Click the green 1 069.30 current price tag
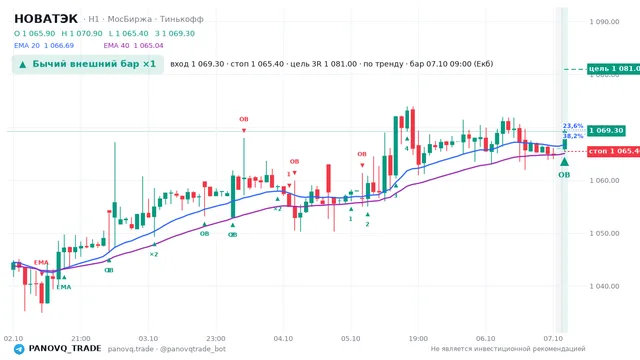Viewport: 640px width, 360px height. click(x=606, y=131)
